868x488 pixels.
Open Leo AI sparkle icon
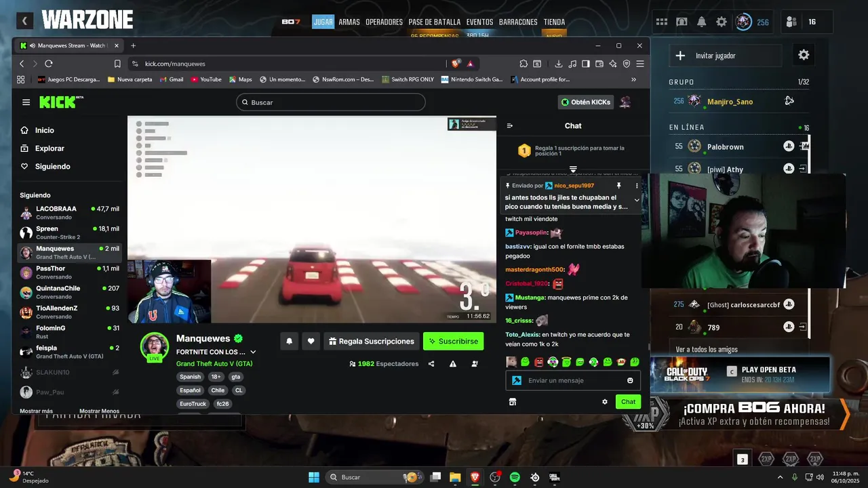click(x=613, y=64)
